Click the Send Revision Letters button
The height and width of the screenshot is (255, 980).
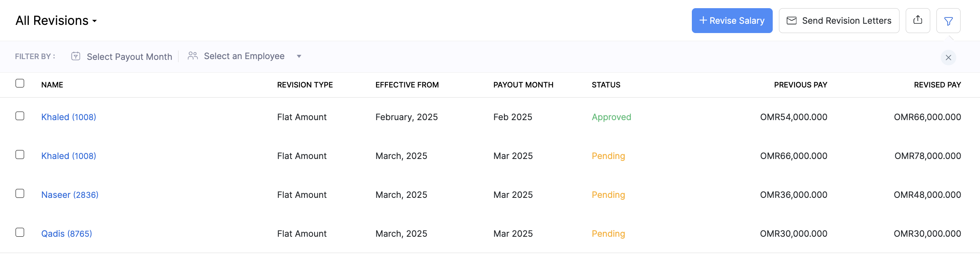coord(839,21)
